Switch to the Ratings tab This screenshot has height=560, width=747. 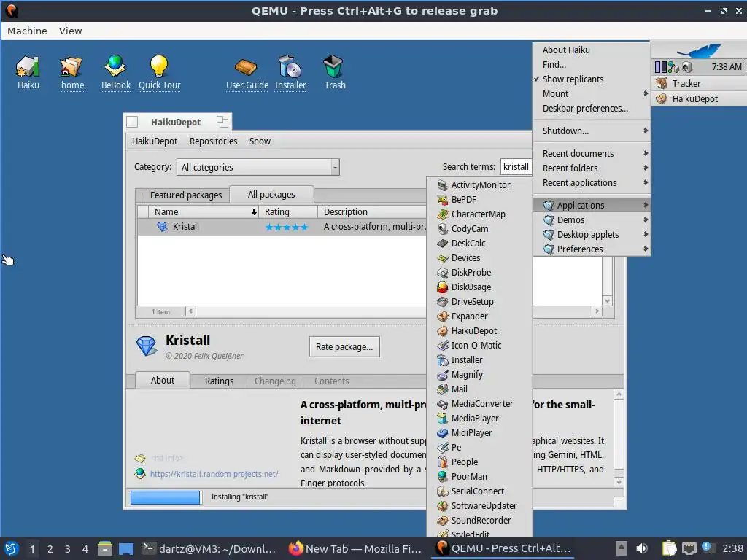219,381
